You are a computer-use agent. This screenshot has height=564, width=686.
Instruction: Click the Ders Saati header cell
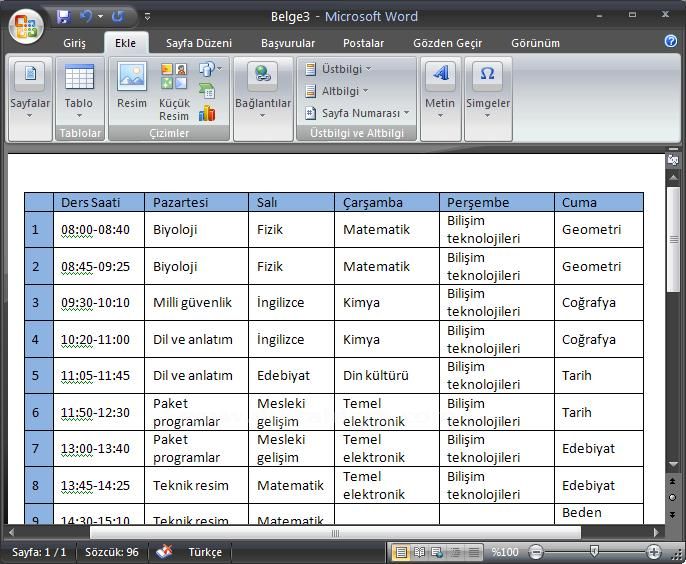(x=99, y=202)
